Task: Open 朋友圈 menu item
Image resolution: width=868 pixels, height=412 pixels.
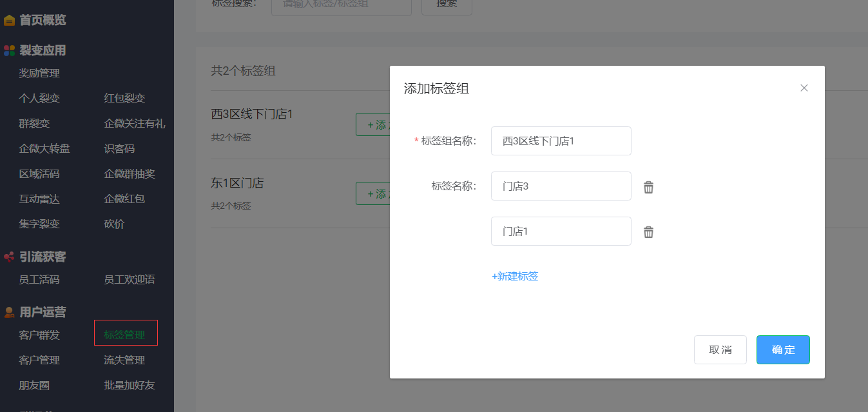Action: point(34,385)
